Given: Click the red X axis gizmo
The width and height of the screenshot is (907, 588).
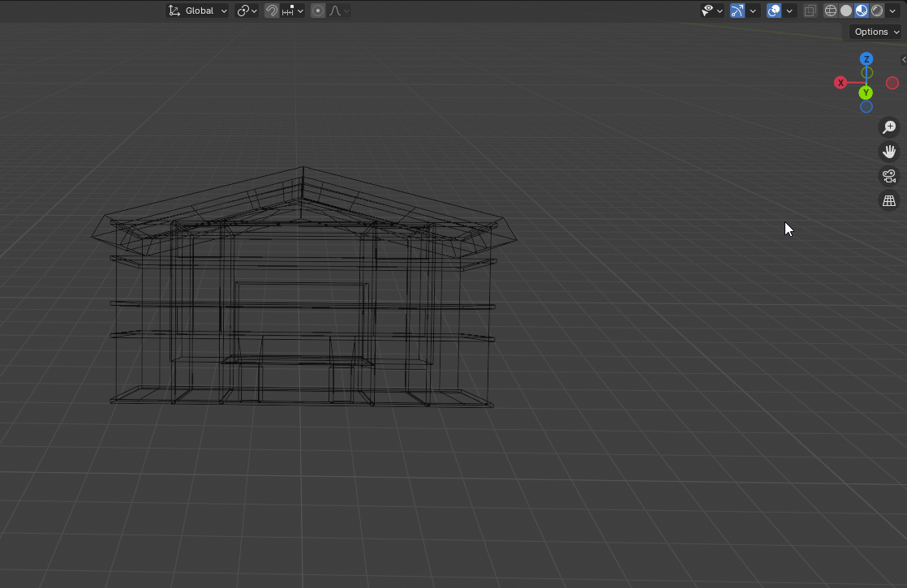Looking at the screenshot, I should [840, 83].
